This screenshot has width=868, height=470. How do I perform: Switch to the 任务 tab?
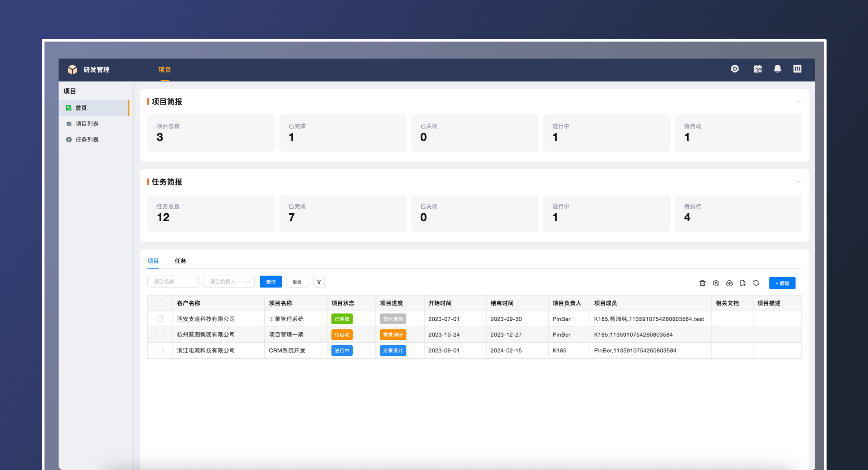click(x=180, y=261)
